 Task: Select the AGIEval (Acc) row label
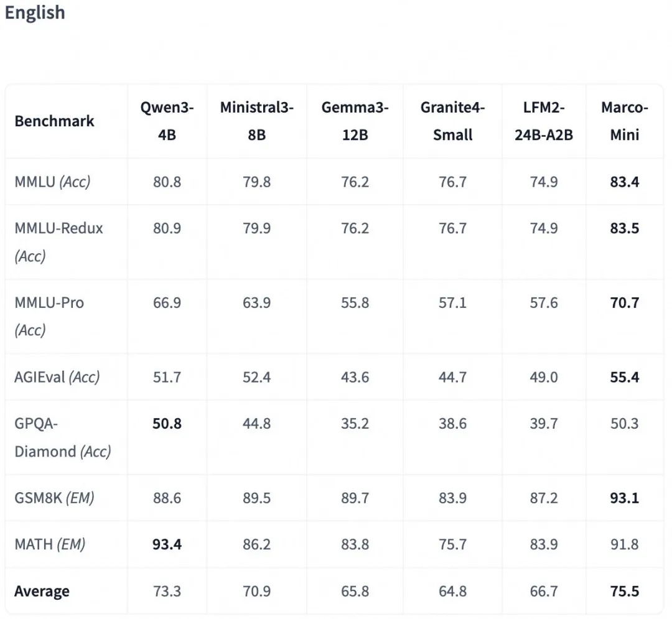[57, 377]
